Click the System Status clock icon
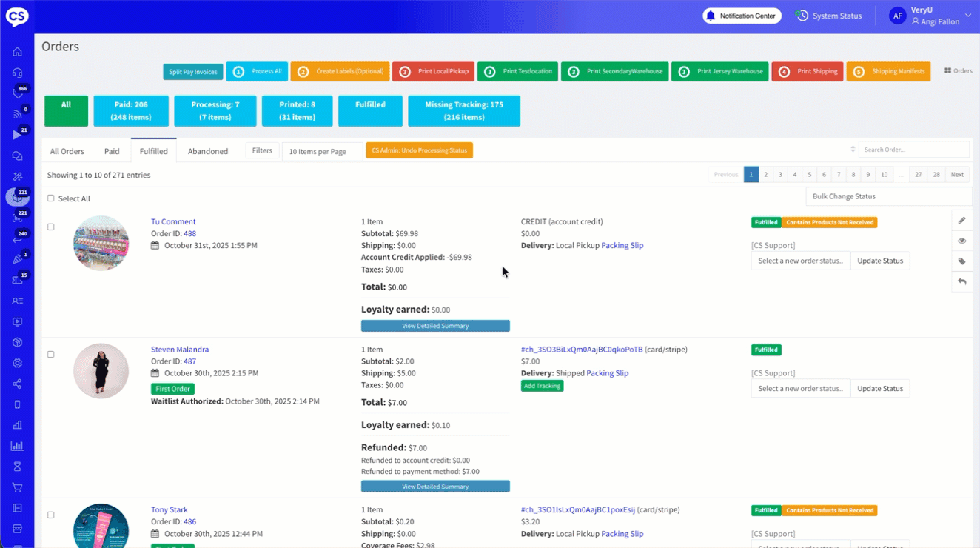Screen dimensions: 980x548 pos(802,16)
